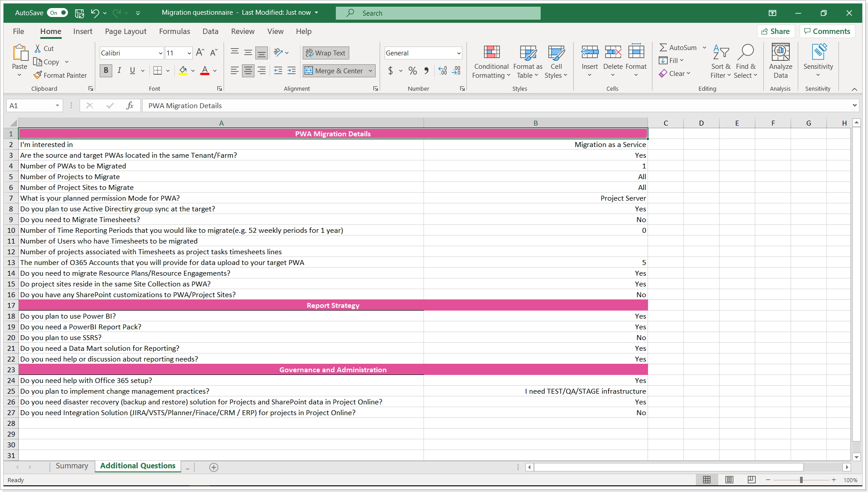Click the Save icon in the title bar

tap(80, 13)
